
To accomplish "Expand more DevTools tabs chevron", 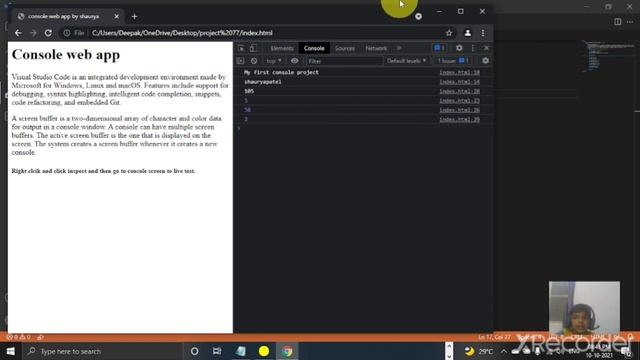I will click(x=399, y=48).
